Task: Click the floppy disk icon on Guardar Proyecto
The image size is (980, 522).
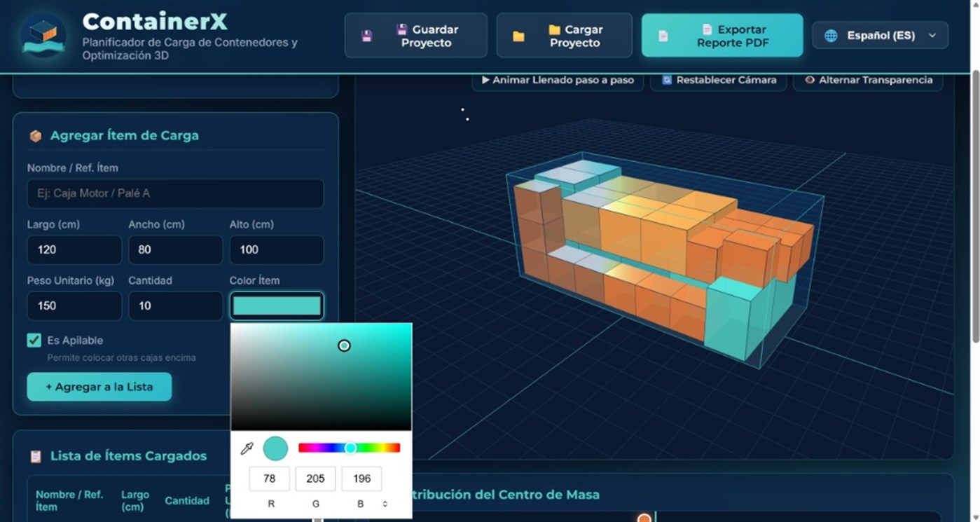Action: click(x=366, y=36)
